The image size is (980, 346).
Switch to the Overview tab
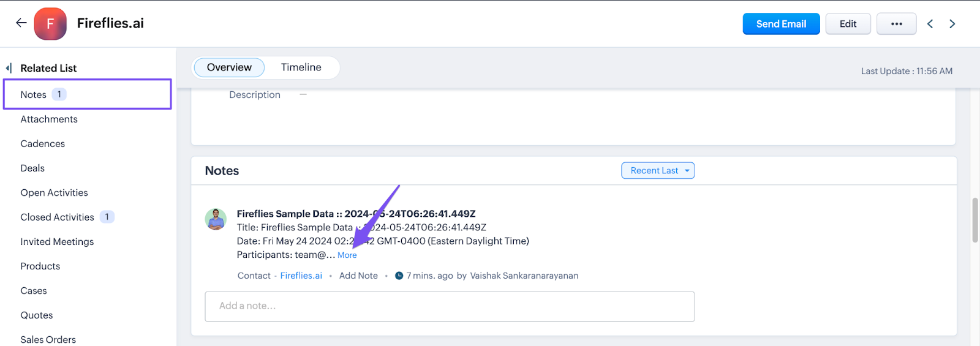pos(229,67)
